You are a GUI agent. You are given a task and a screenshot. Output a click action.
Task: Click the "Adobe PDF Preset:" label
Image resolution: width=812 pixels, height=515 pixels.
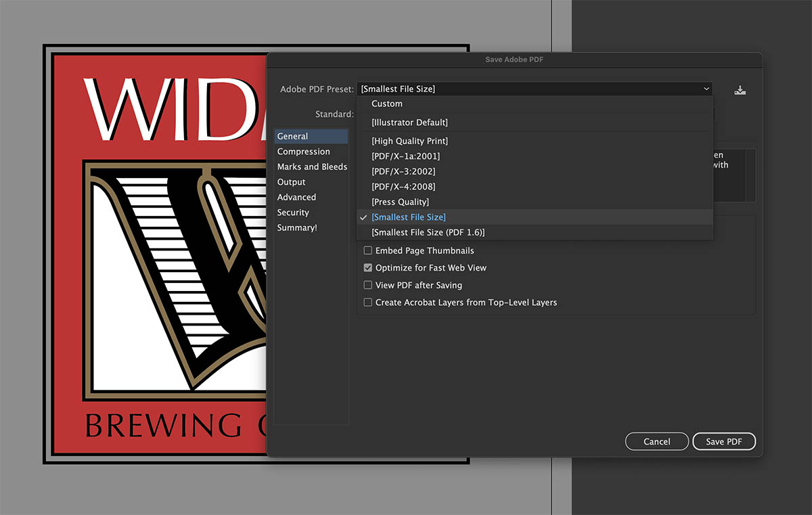[x=317, y=89]
